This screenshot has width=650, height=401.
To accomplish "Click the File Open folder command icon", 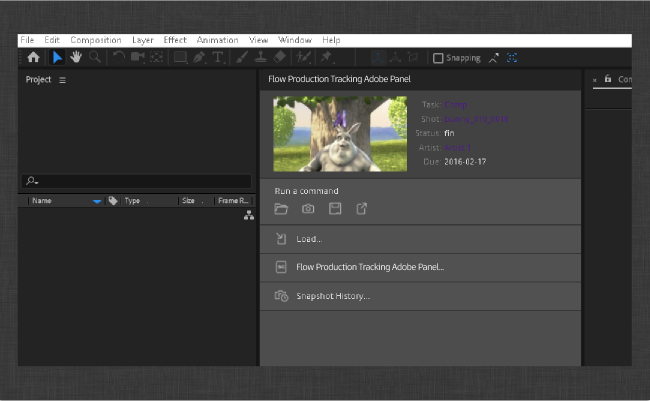I will [x=281, y=209].
